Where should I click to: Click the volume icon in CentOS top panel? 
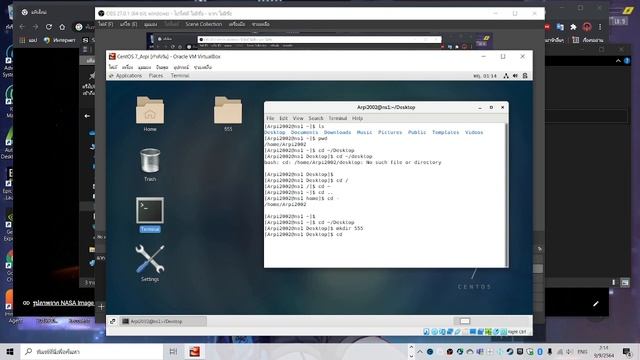(515, 76)
